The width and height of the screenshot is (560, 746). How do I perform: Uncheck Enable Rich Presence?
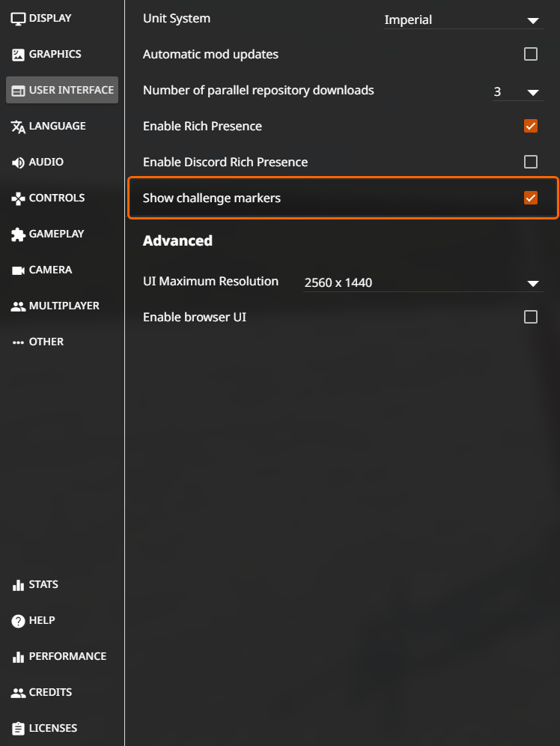click(531, 126)
